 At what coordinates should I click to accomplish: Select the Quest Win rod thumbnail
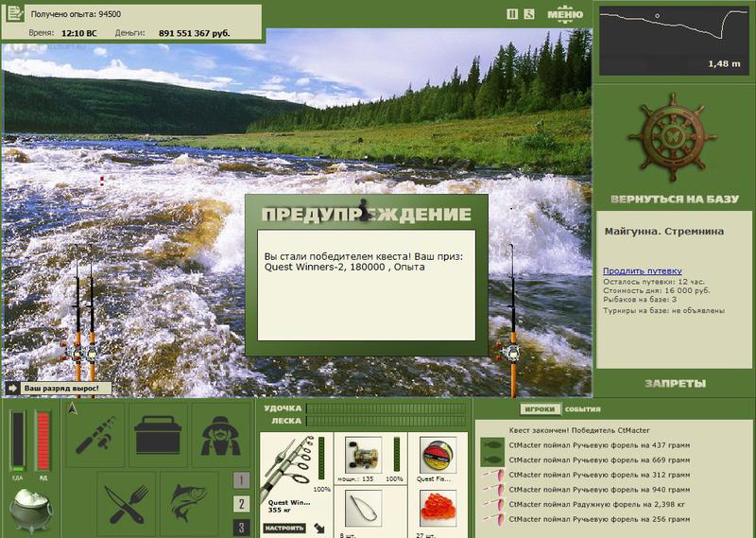pos(288,468)
